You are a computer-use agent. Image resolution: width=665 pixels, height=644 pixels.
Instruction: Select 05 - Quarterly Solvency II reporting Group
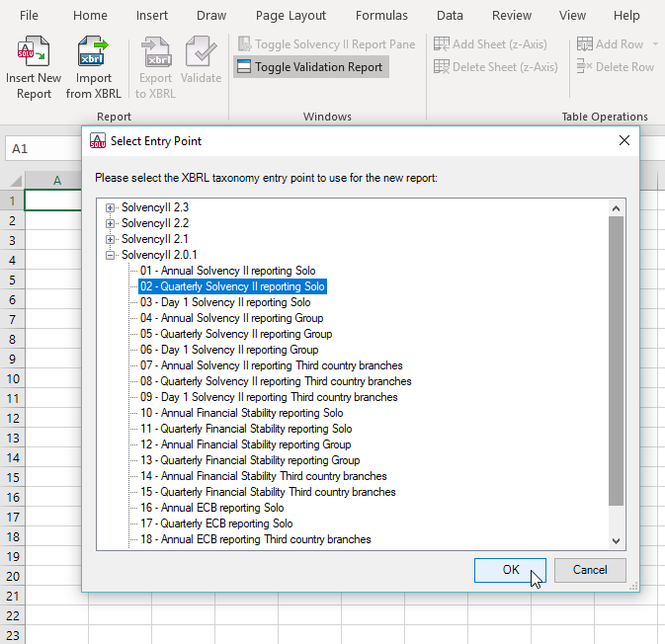point(235,334)
